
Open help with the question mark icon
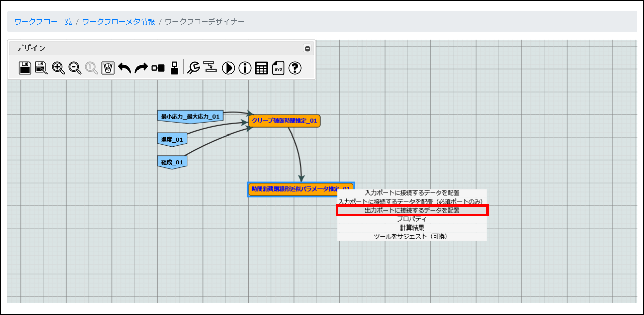[x=295, y=68]
